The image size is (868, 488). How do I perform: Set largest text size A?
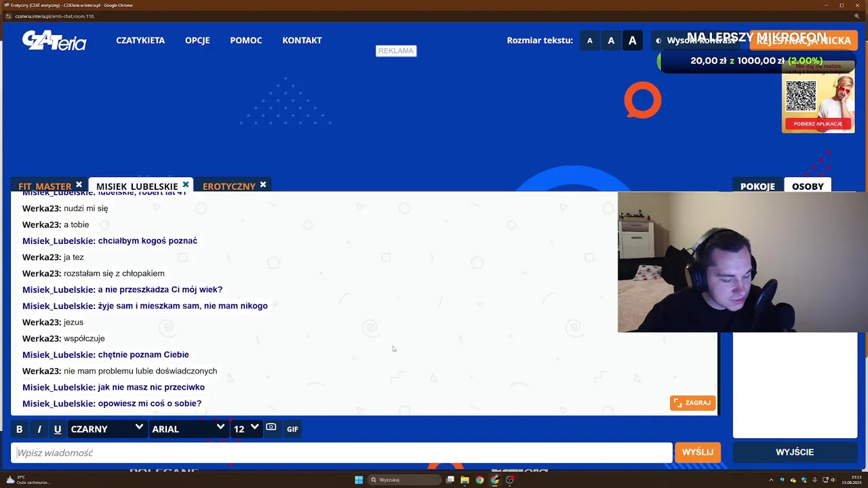coord(633,41)
